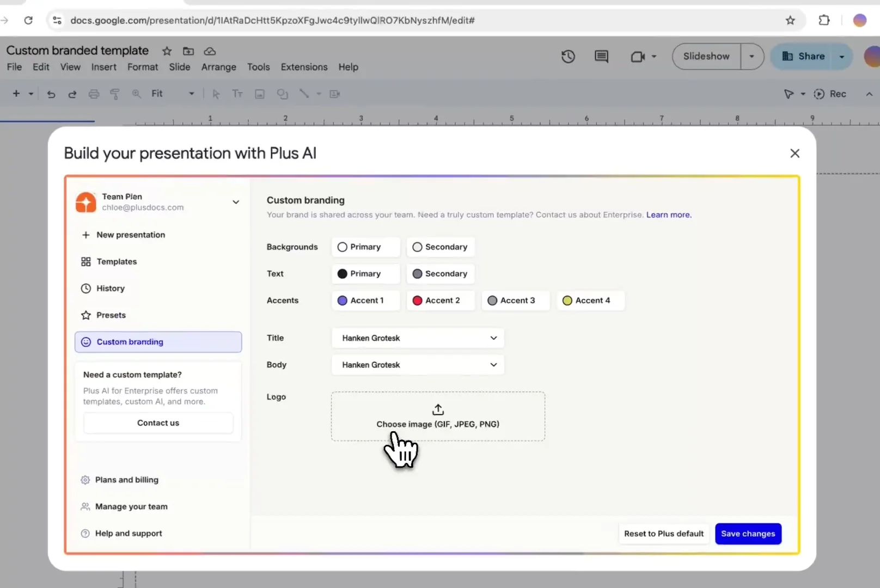The image size is (880, 588).
Task: Click the print icon in toolbar
Action: (x=94, y=94)
